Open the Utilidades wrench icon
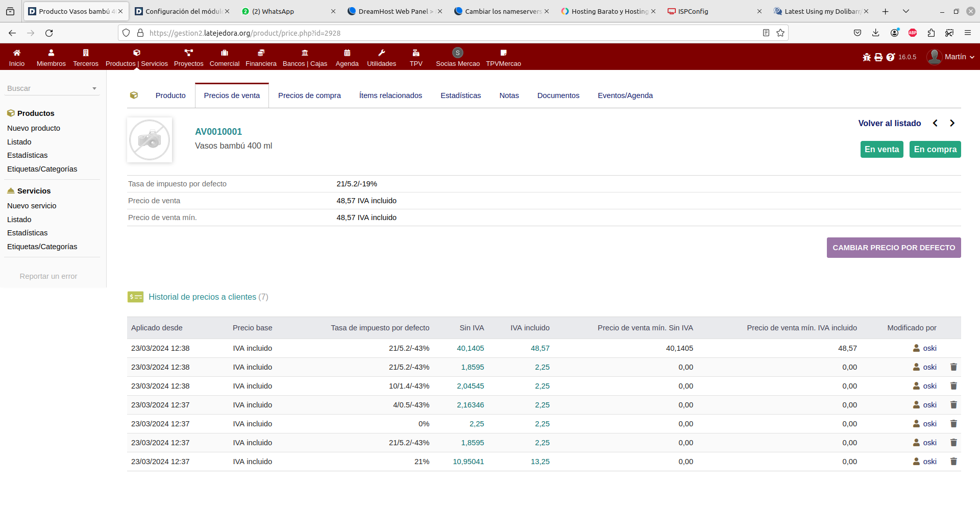Screen dimensions: 980x531 point(381,53)
